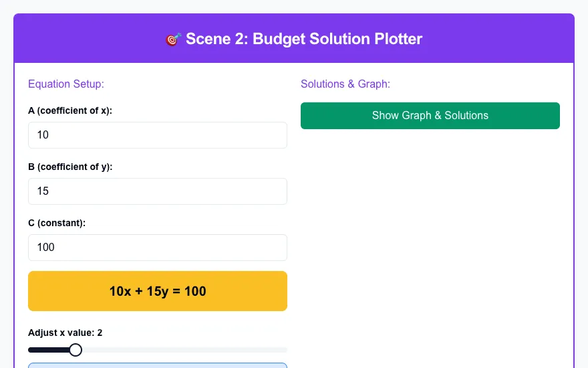Click the number 100 in the equation display
588x368 pixels.
195,292
